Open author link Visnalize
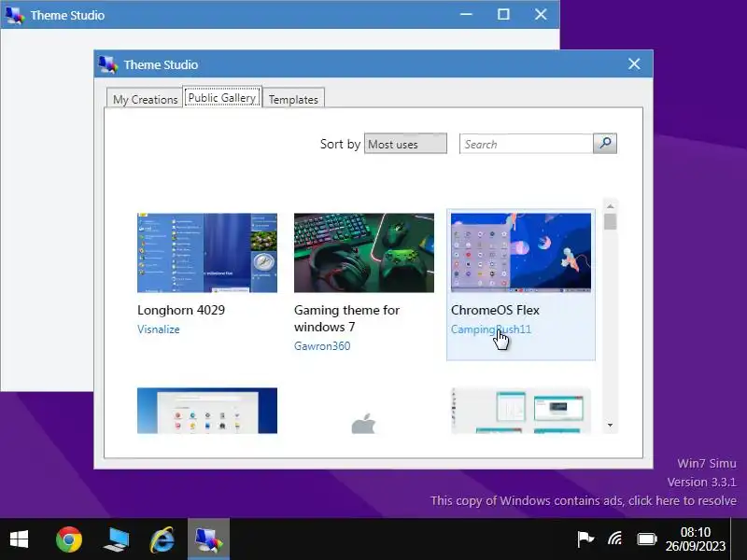The image size is (747, 560). (x=159, y=329)
